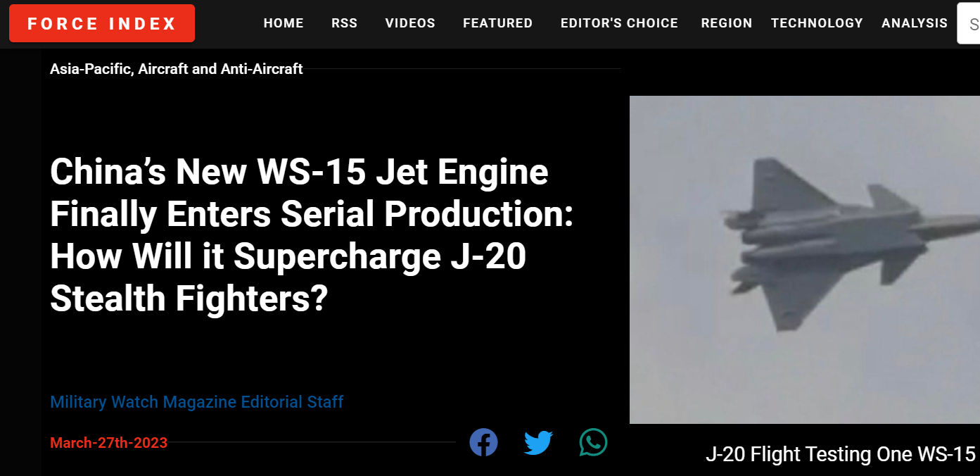Navigate to the Technology section
980x476 pixels.
pos(817,23)
